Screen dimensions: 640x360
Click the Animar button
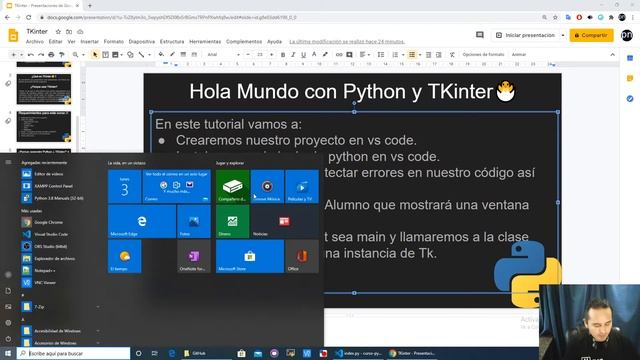tap(519, 55)
